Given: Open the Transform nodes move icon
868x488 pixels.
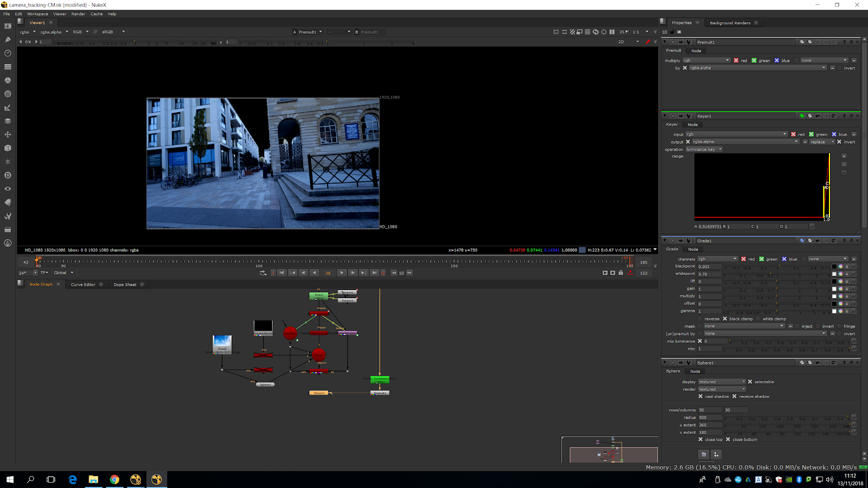Looking at the screenshot, I should coord(8,134).
